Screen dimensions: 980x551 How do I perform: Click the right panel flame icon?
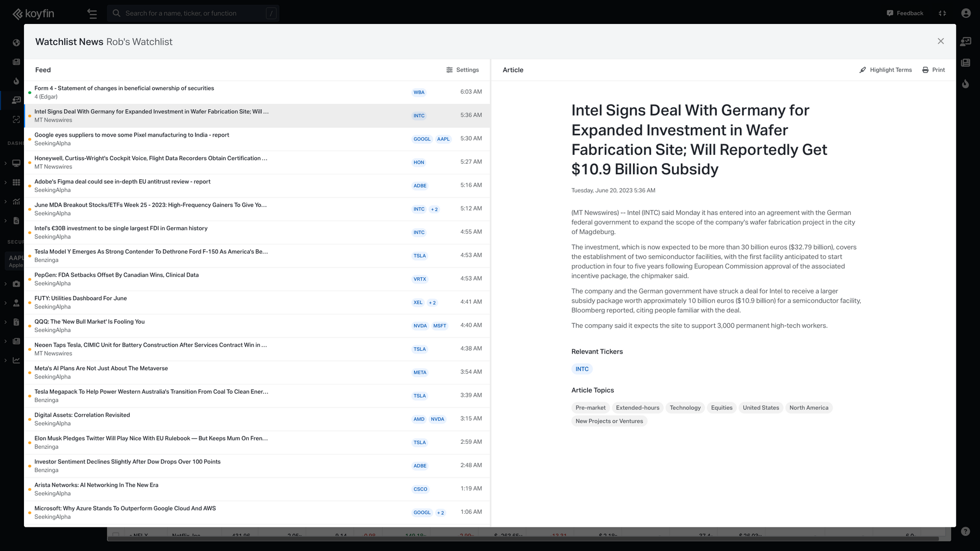[966, 84]
